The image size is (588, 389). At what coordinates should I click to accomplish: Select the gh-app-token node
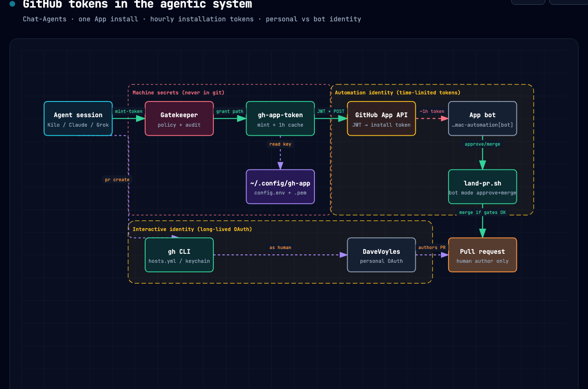pos(280,119)
